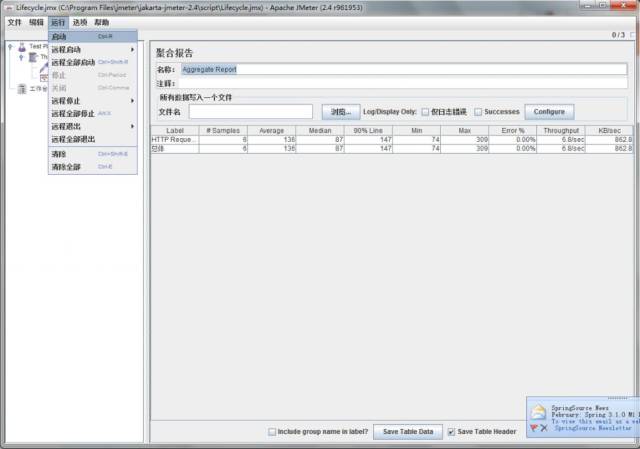
Task: Choose 远程全部退出 menu entry
Action: point(93,139)
